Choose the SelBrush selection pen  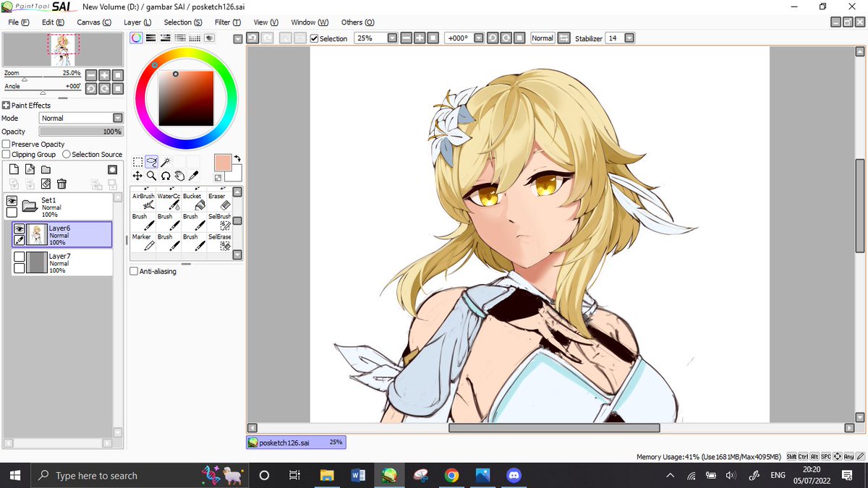coord(218,222)
